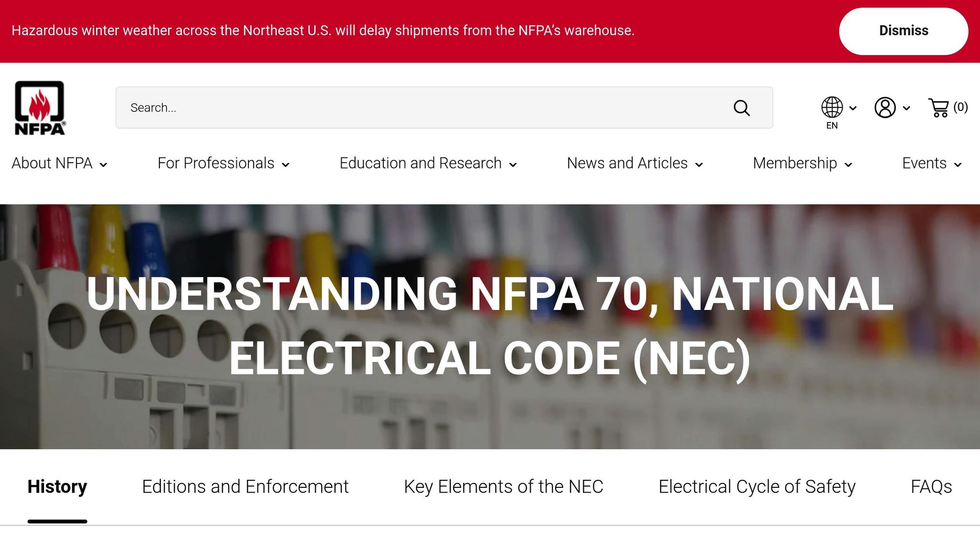
Task: Open the FAQs section
Action: click(932, 486)
